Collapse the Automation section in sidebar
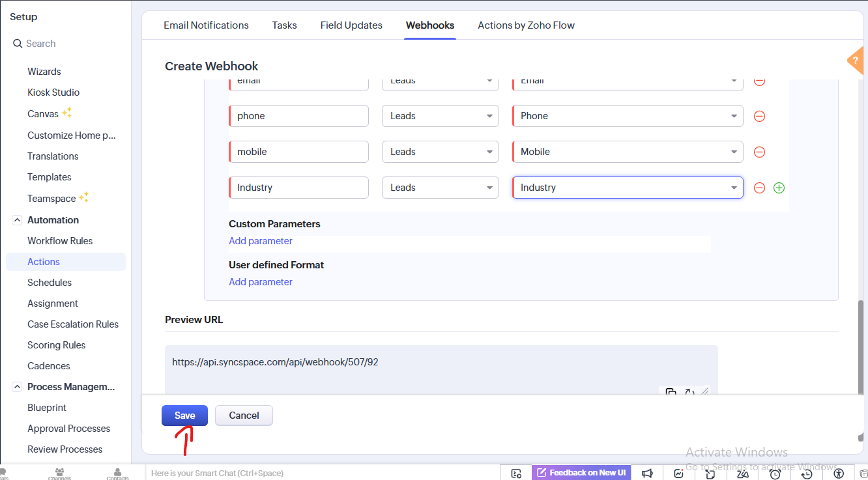 coord(17,220)
